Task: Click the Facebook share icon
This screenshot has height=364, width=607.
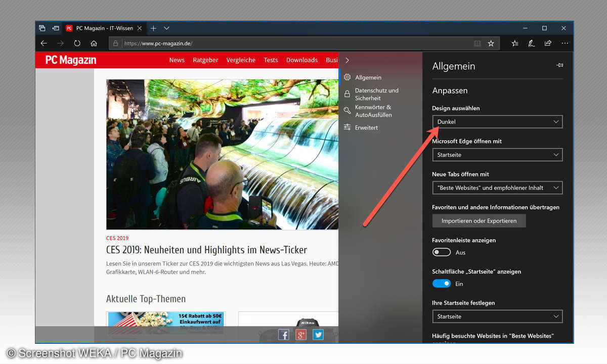Action: coord(284,335)
